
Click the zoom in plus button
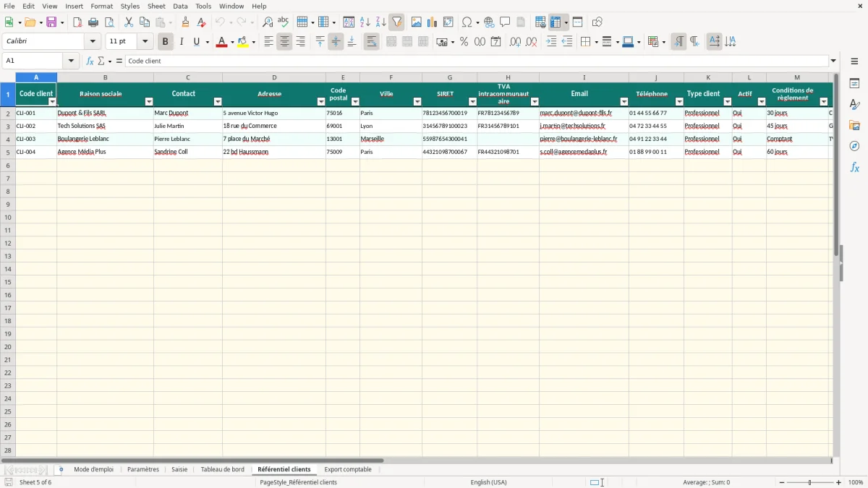pos(839,482)
